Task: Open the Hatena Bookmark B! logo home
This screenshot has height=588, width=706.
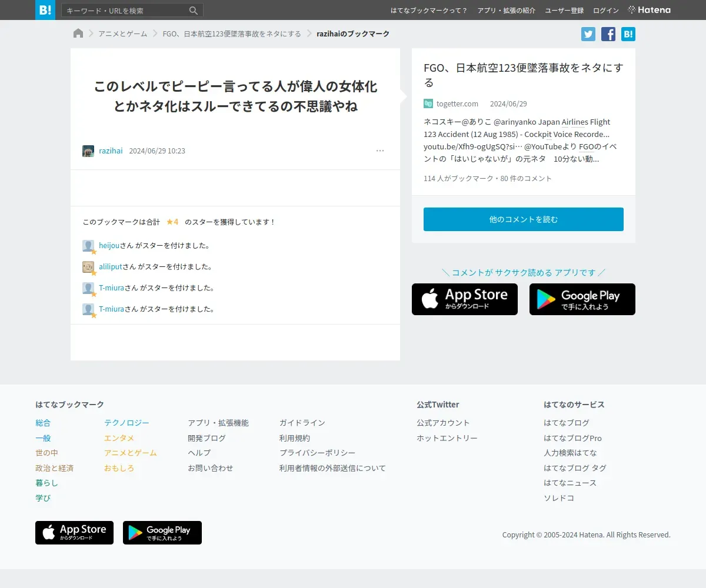Action: 45,10
